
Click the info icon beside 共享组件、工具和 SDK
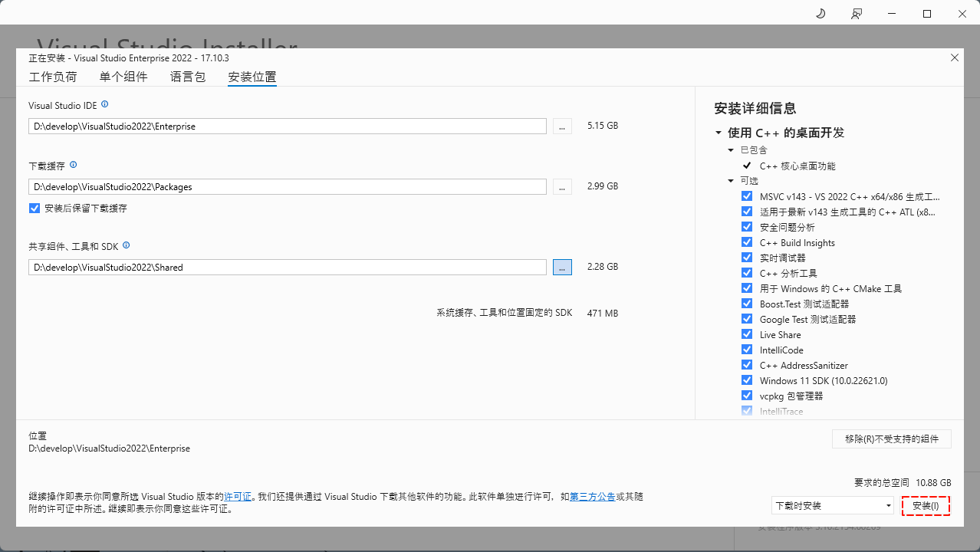(x=127, y=245)
